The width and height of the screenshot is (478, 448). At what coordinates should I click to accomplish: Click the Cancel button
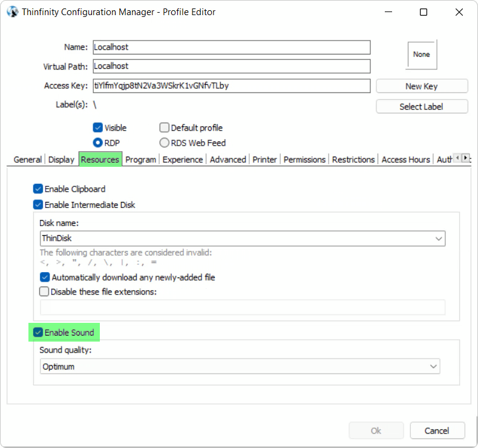pos(437,430)
